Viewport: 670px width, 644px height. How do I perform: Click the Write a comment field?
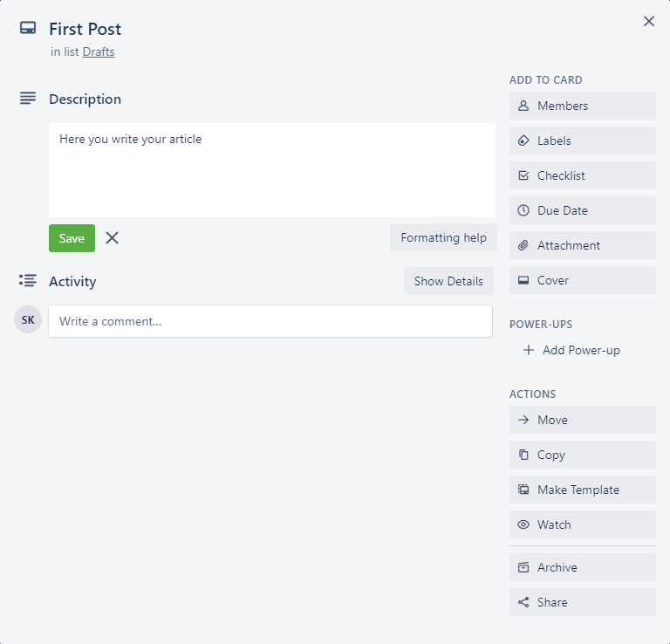click(x=270, y=321)
